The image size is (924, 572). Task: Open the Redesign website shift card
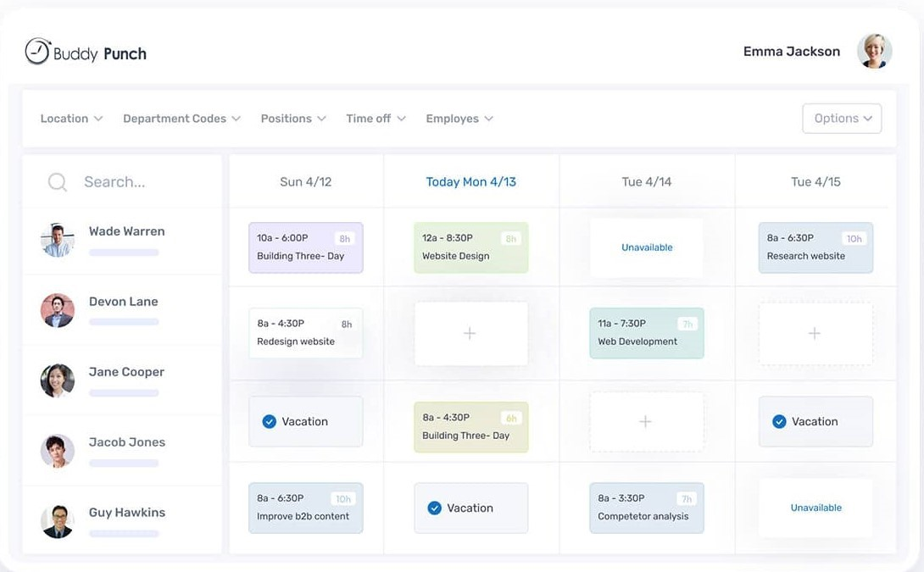click(x=306, y=333)
